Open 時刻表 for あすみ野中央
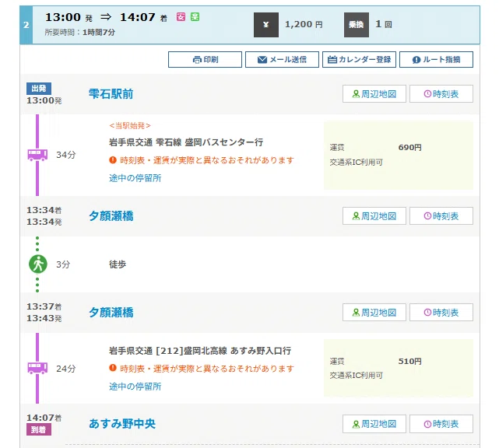499x448 pixels. point(441,424)
